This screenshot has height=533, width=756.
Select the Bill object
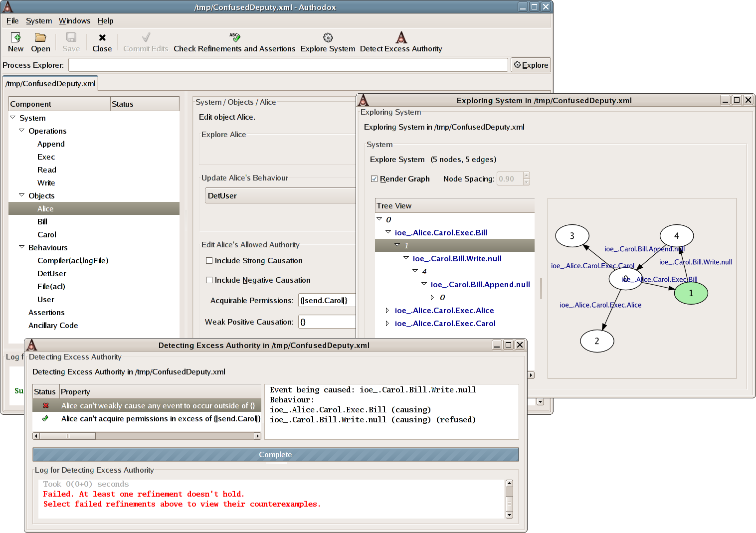(x=42, y=221)
